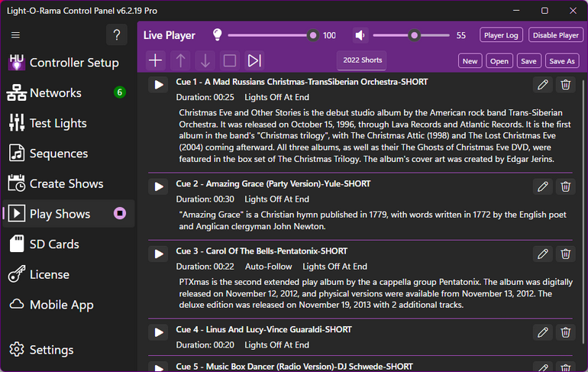Edit Cue 1 with pencil icon
Image resolution: width=588 pixels, height=372 pixels.
click(x=543, y=85)
